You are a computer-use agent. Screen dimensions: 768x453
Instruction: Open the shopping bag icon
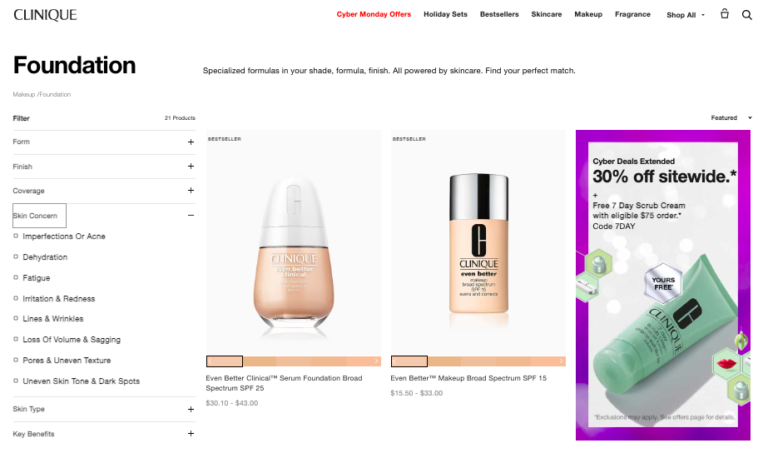(x=724, y=14)
